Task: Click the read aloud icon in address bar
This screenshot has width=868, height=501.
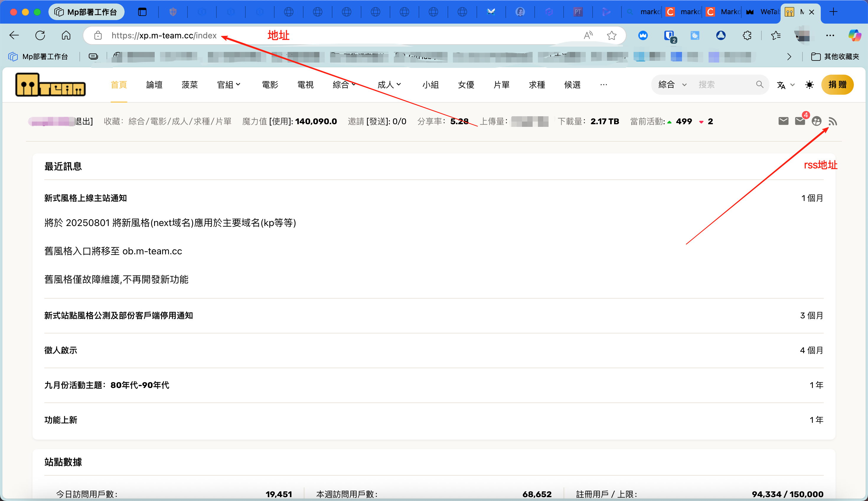Action: (588, 35)
